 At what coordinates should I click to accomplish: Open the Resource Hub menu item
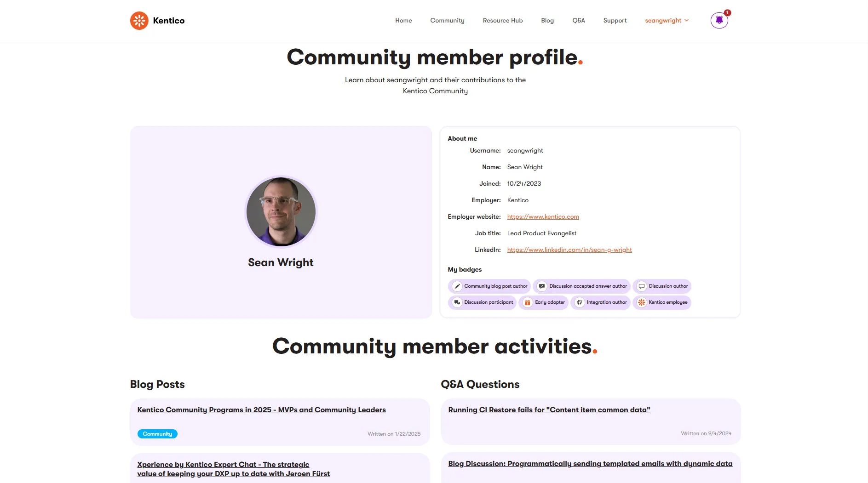pyautogui.click(x=503, y=21)
